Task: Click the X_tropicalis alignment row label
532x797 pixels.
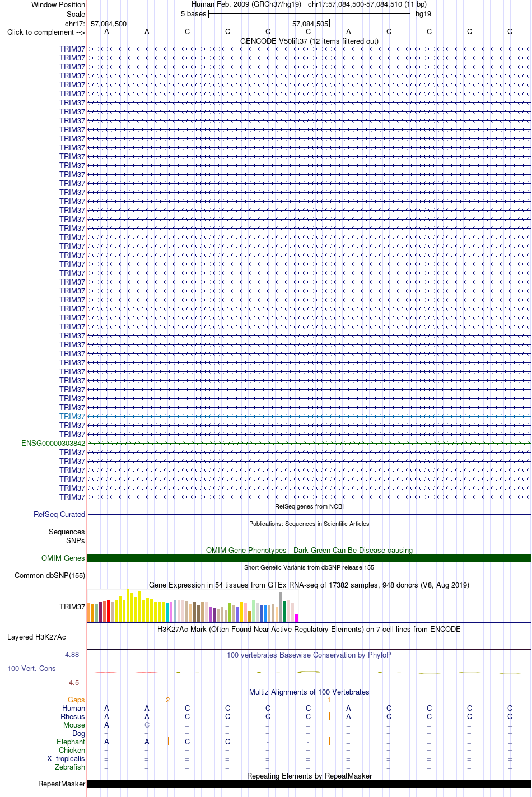Action: 66,758
